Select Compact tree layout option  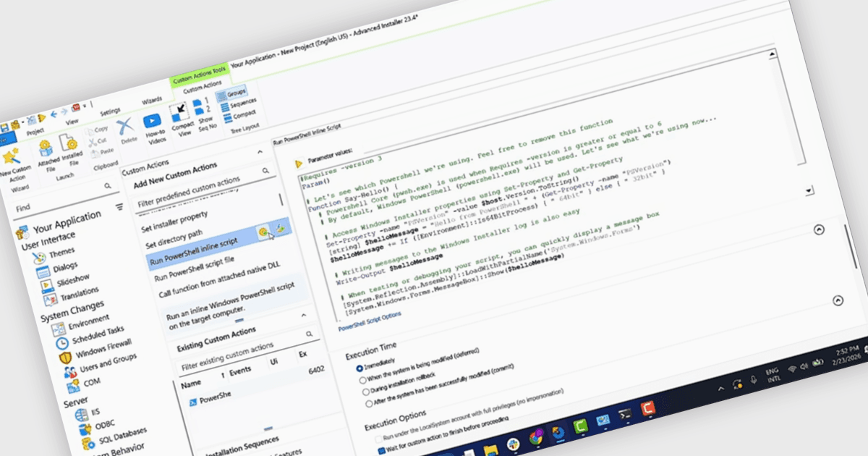point(239,114)
